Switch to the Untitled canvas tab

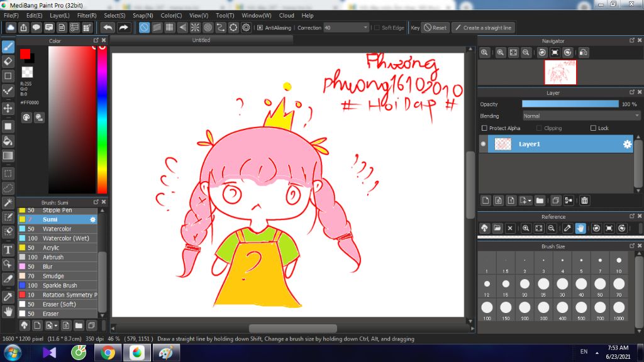click(x=201, y=40)
